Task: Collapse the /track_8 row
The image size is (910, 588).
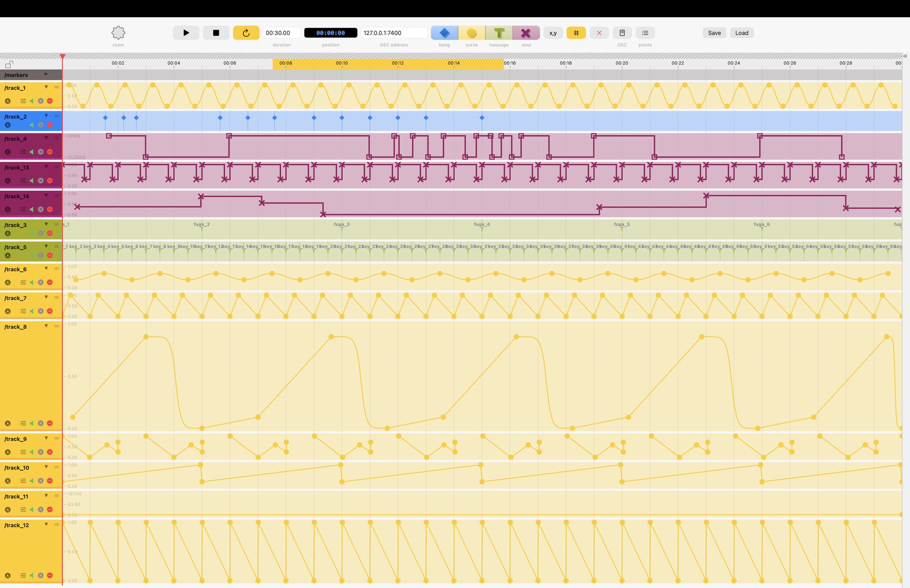Action: pos(46,326)
